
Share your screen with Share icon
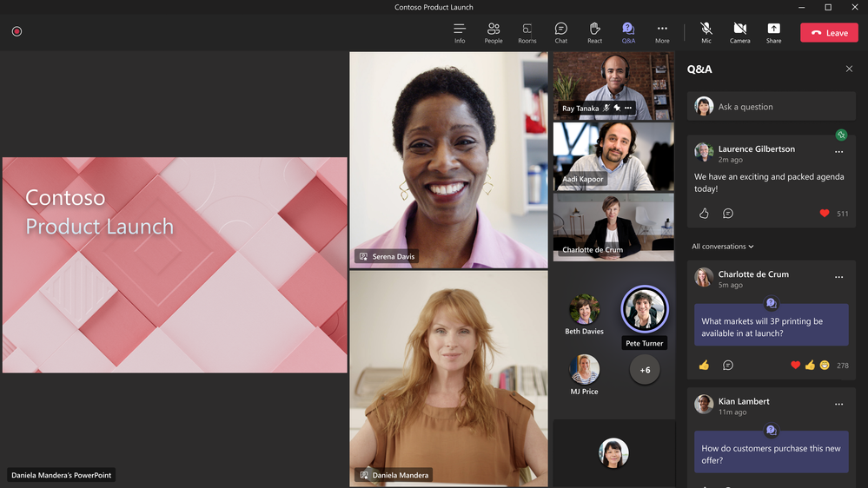tap(773, 33)
